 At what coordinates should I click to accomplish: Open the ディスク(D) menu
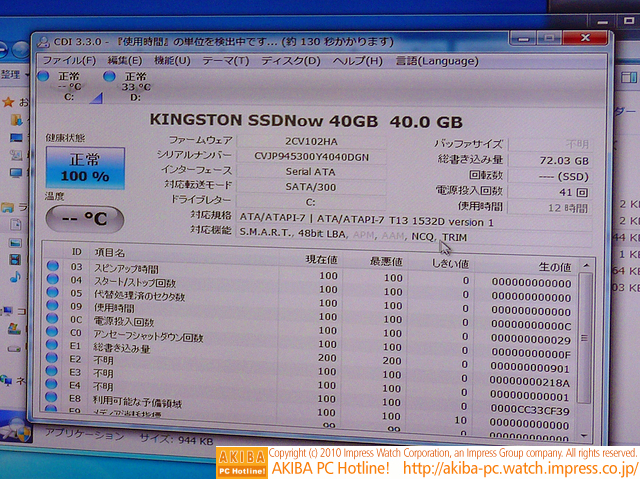[288, 60]
